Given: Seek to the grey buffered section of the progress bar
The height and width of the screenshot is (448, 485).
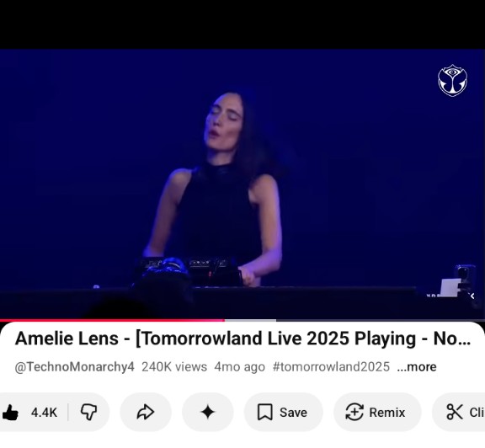Looking at the screenshot, I should click(250, 320).
